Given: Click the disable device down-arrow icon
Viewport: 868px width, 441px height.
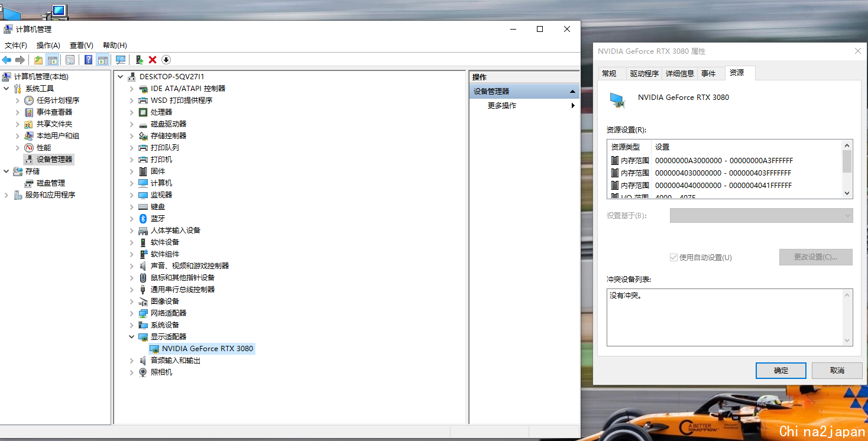Looking at the screenshot, I should click(x=166, y=60).
